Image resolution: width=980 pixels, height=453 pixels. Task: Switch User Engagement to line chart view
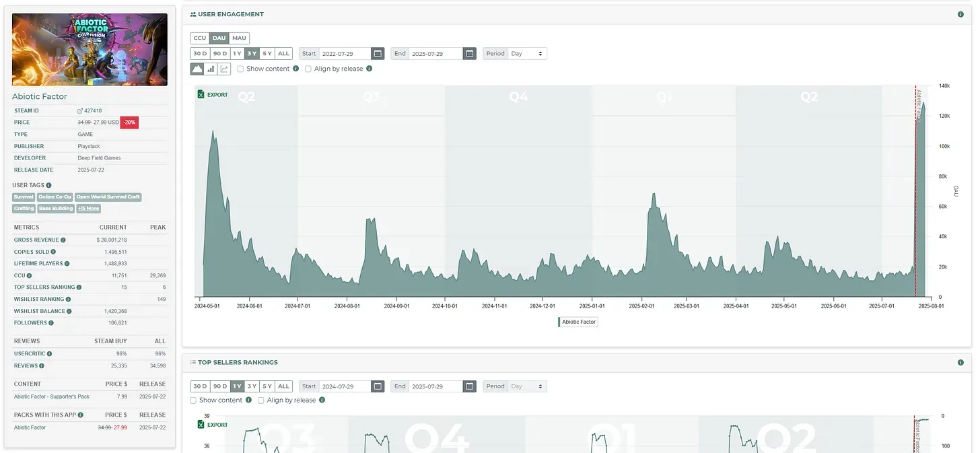[224, 69]
